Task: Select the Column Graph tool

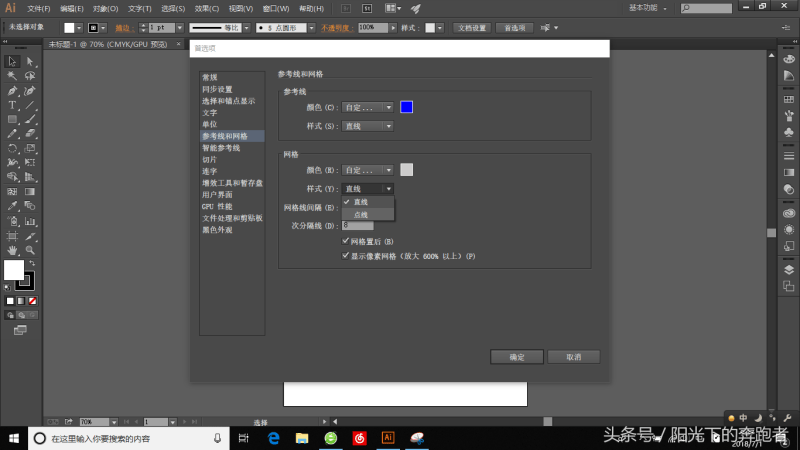Action: coord(30,221)
